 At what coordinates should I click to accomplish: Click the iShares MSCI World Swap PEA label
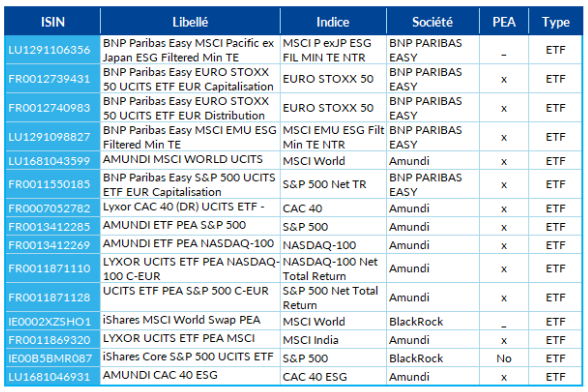click(x=182, y=320)
